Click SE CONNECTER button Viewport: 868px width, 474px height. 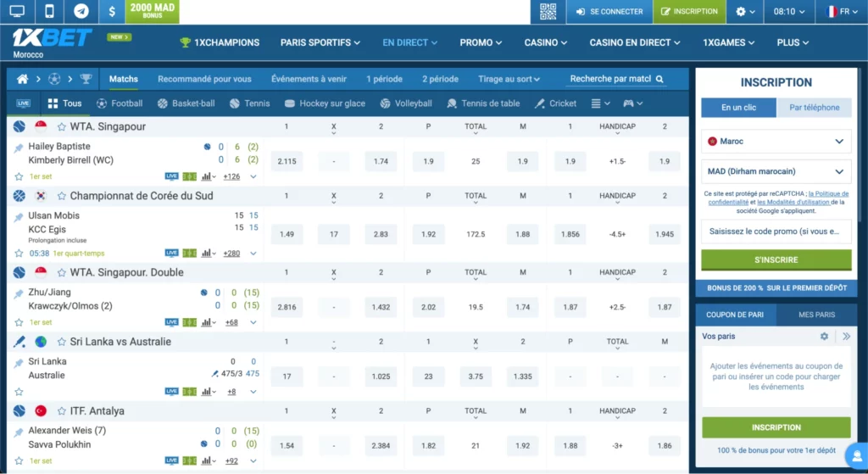coord(609,11)
